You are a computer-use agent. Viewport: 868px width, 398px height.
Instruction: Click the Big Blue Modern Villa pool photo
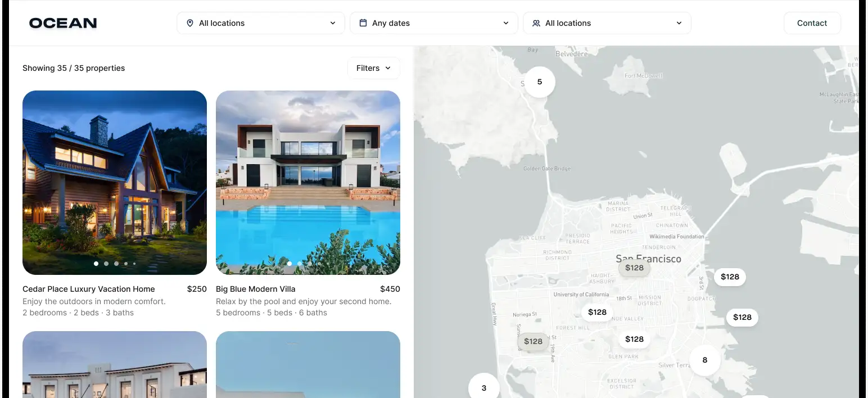308,183
